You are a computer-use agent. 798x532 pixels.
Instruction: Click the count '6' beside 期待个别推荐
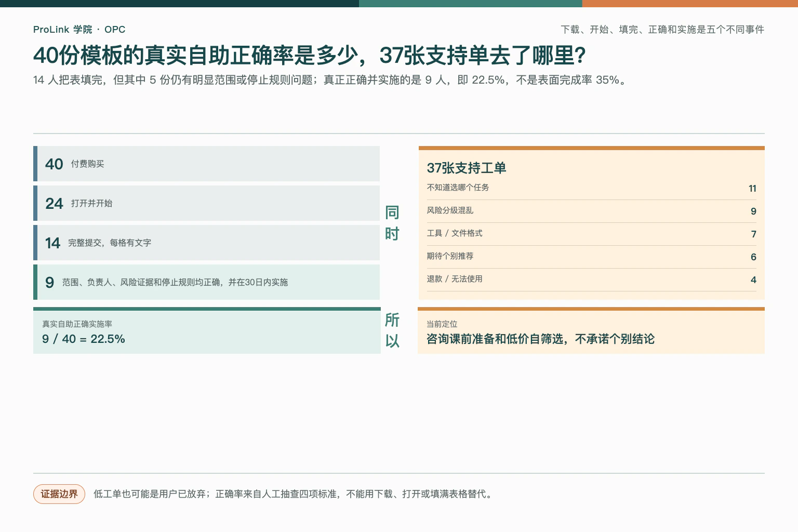[753, 257]
